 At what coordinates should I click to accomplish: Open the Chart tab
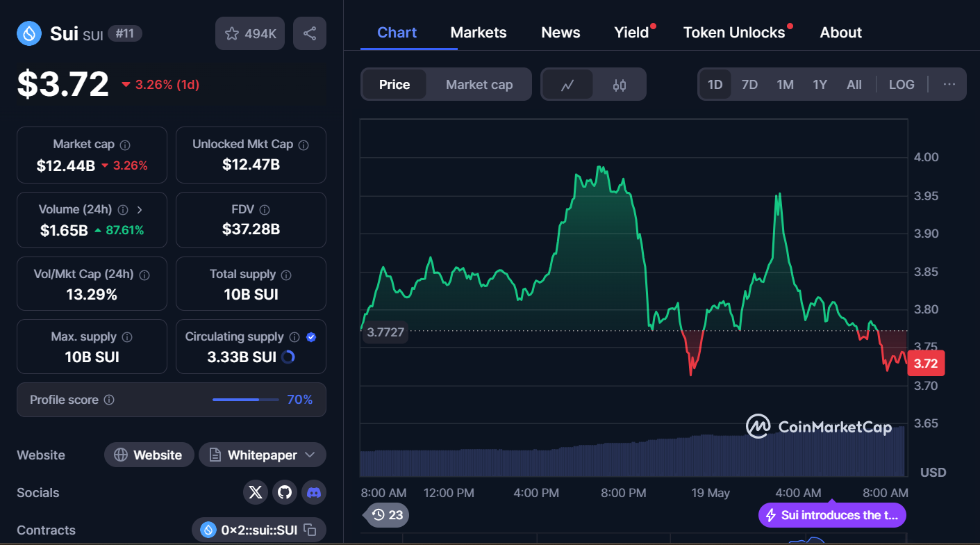click(x=397, y=33)
